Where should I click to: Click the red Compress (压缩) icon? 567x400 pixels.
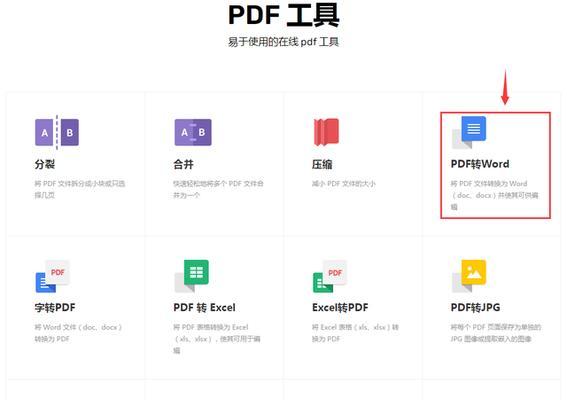[326, 132]
